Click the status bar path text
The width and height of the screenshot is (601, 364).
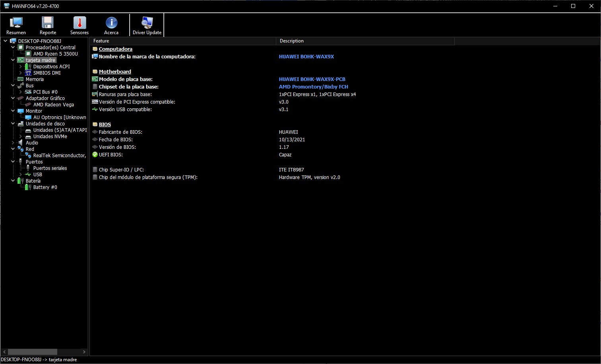39,360
